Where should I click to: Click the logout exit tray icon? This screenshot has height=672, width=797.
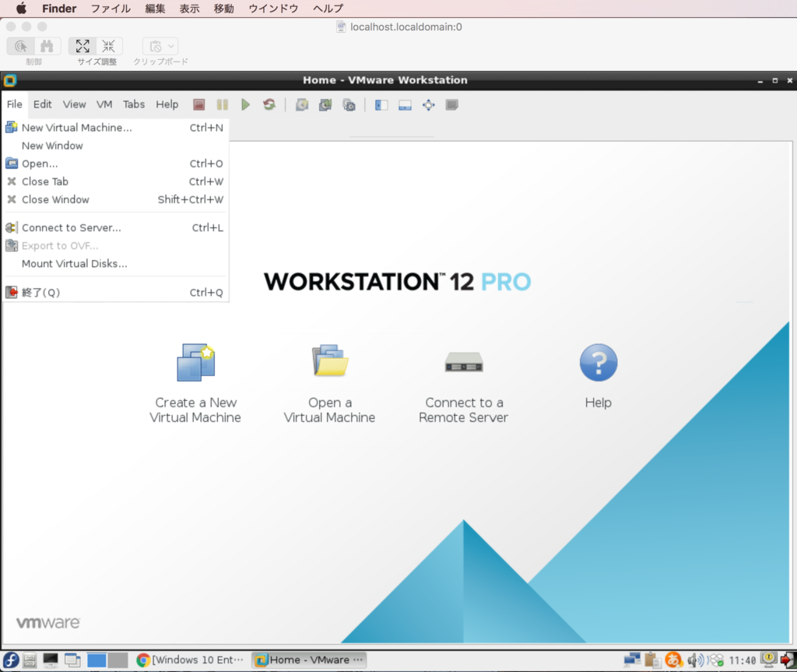pyautogui.click(x=788, y=660)
